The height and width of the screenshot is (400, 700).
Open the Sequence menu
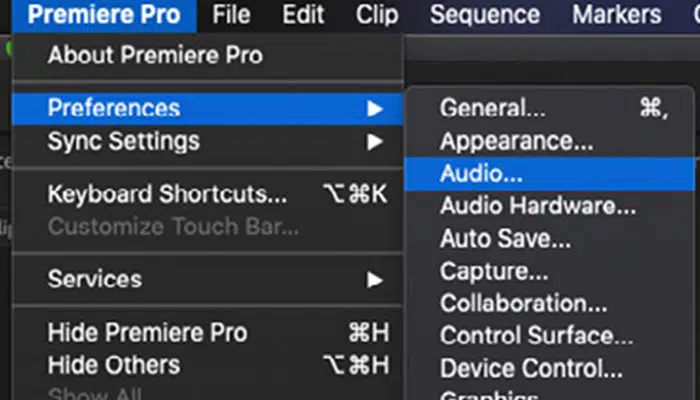click(485, 15)
